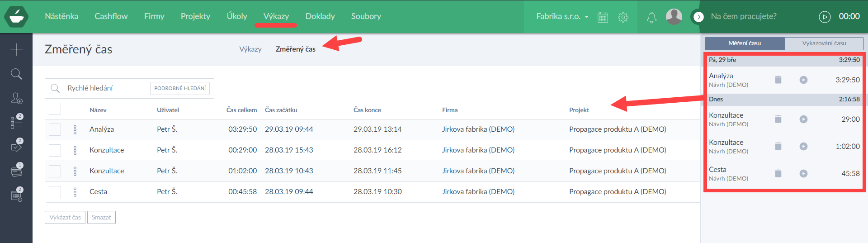868x243 pixels.
Task: Open search via sidebar magnifier icon
Action: pos(16,74)
